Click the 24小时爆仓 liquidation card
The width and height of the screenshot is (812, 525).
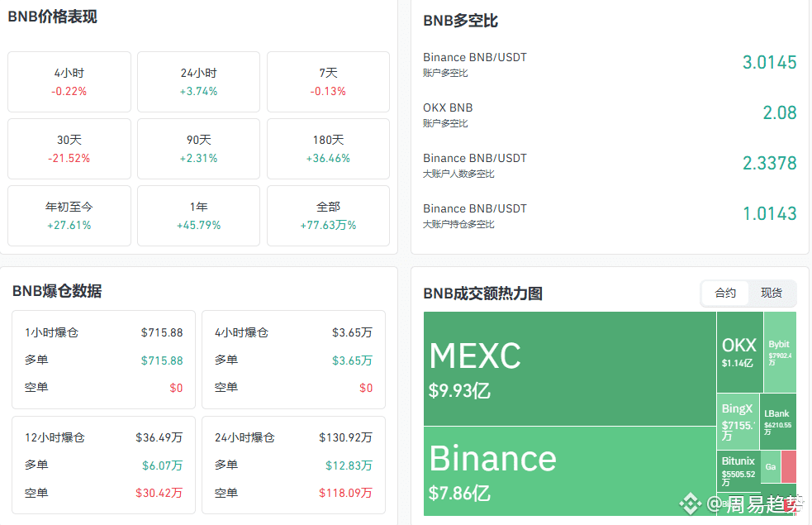[293, 465]
